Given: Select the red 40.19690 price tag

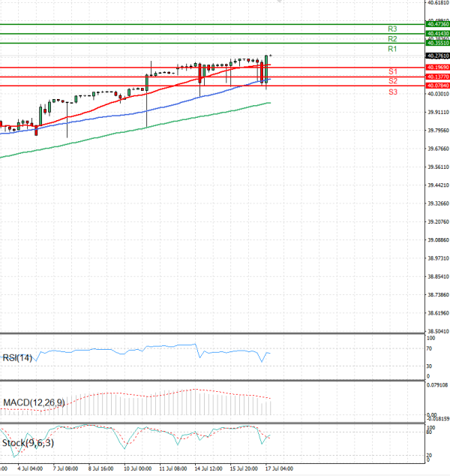Looking at the screenshot, I should [x=437, y=68].
